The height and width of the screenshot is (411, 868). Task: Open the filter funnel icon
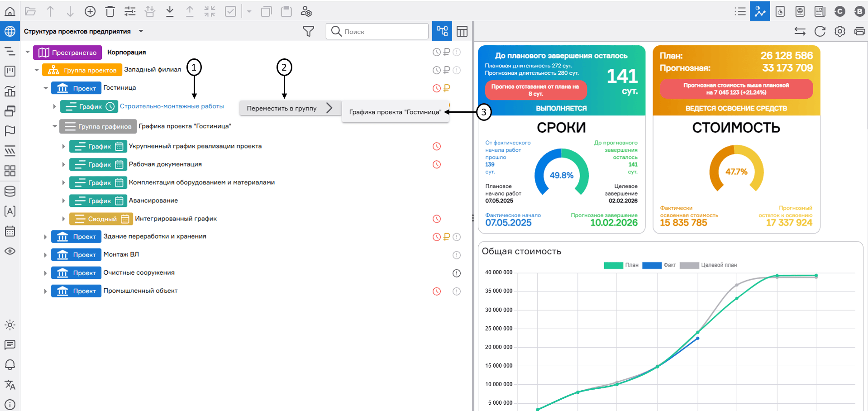click(308, 31)
